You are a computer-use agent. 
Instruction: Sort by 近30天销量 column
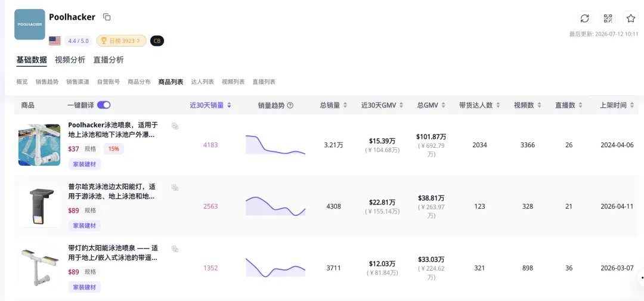[x=210, y=105]
